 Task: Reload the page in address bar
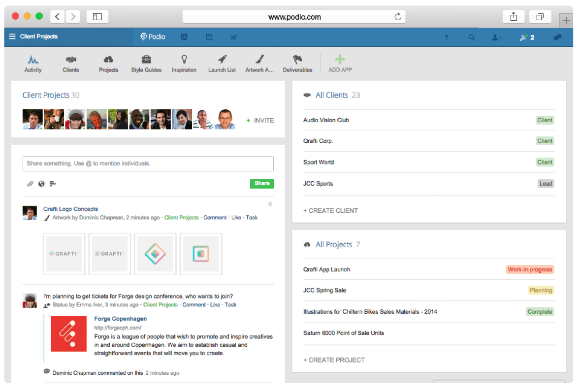coord(398,17)
